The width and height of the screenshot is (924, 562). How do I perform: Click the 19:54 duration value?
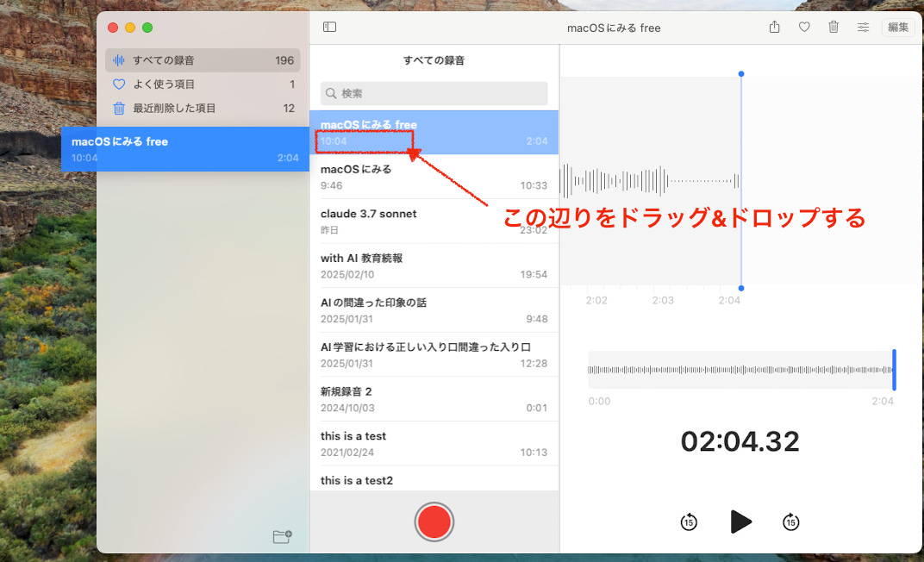[x=534, y=274]
